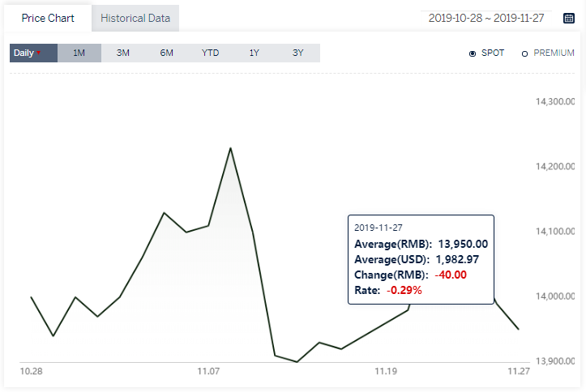The image size is (586, 392).
Task: Click the 11.19 x-axis date label
Action: (386, 372)
